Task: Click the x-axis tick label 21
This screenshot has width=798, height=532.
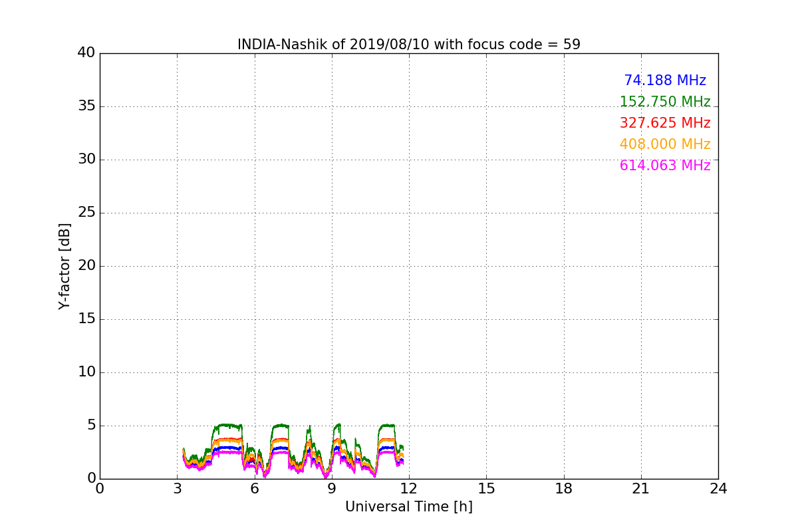Action: pyautogui.click(x=641, y=489)
